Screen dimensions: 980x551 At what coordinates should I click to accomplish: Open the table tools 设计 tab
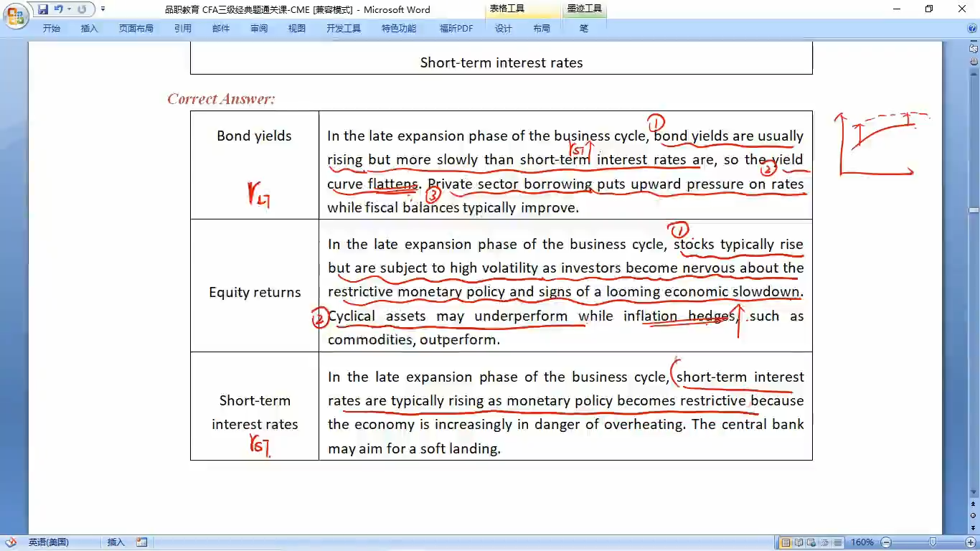point(504,29)
